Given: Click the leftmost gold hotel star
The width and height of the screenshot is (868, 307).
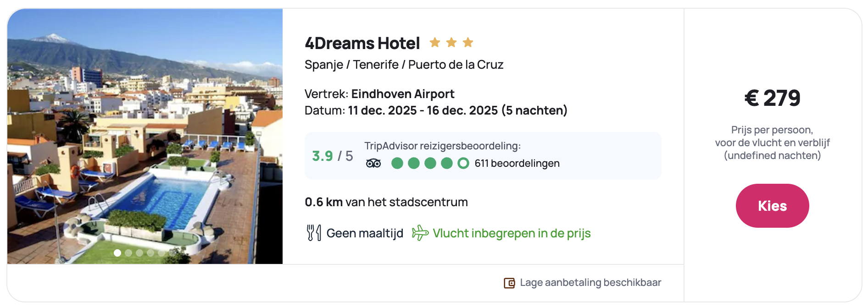Looking at the screenshot, I should (x=434, y=43).
